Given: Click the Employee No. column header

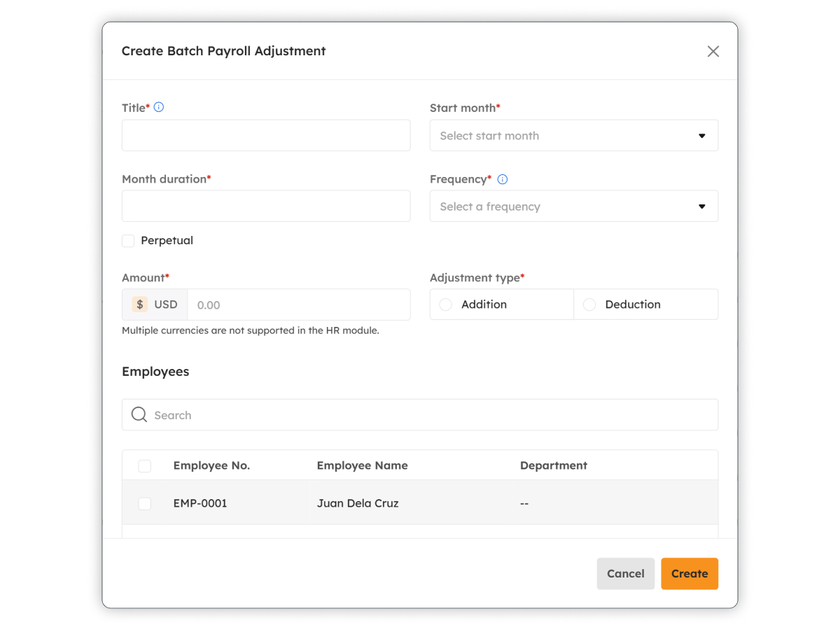Looking at the screenshot, I should point(211,465).
